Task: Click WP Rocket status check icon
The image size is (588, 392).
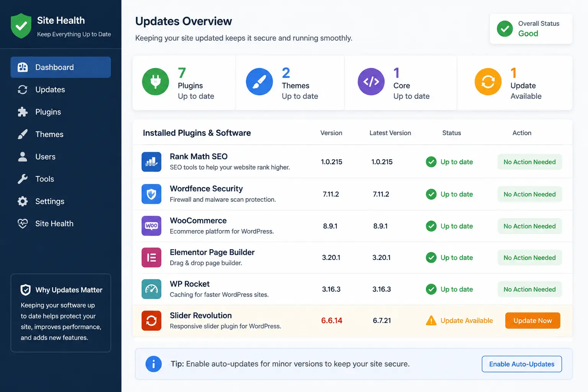Action: 431,289
